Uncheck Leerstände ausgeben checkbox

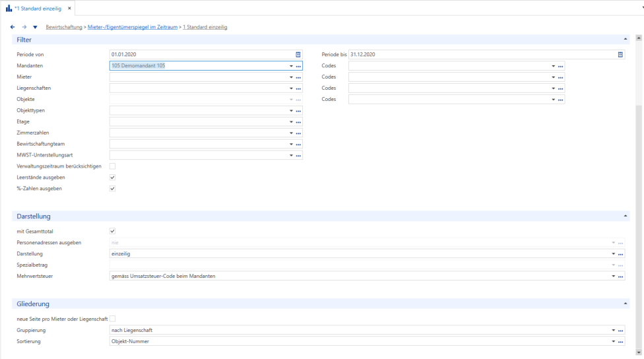112,178
